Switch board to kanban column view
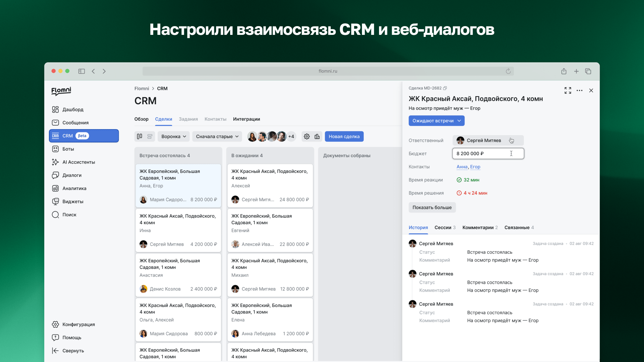 click(140, 136)
